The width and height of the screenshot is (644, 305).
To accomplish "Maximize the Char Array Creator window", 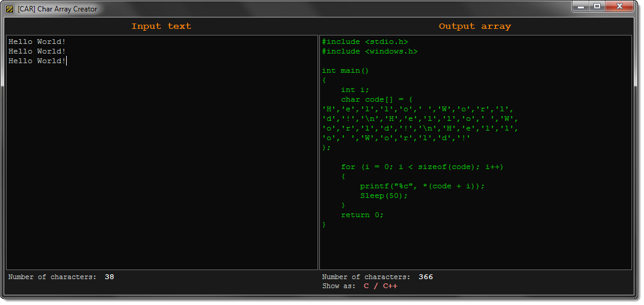I will pos(596,7).
